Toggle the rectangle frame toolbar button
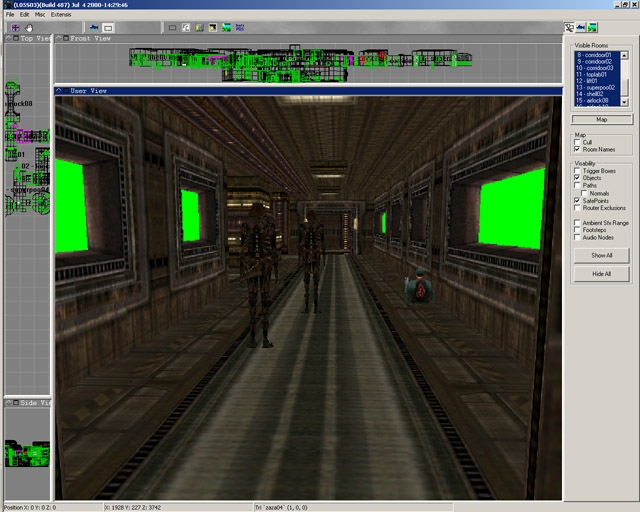640x512 pixels. tap(108, 28)
